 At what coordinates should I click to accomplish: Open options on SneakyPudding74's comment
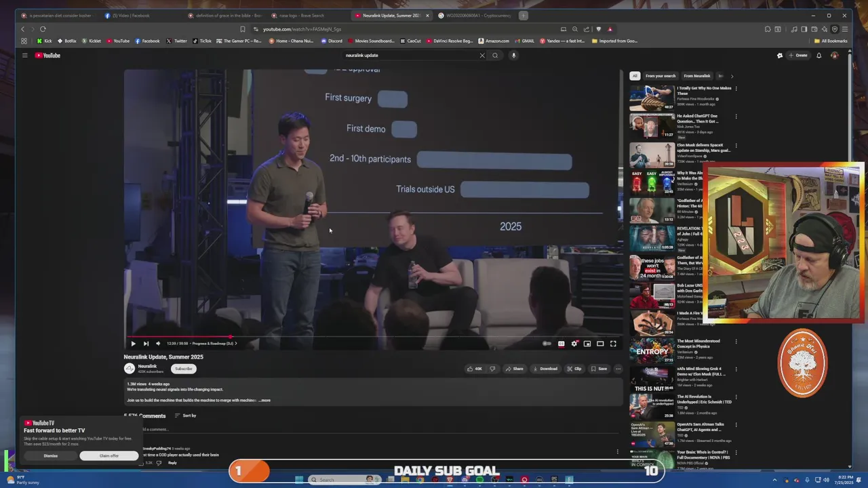[617, 451]
